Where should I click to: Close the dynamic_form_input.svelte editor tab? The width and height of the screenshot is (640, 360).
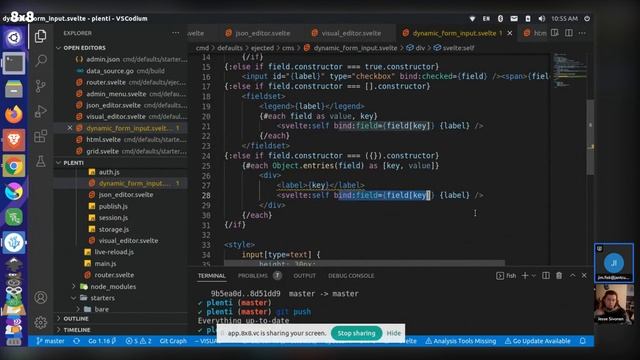(510, 33)
